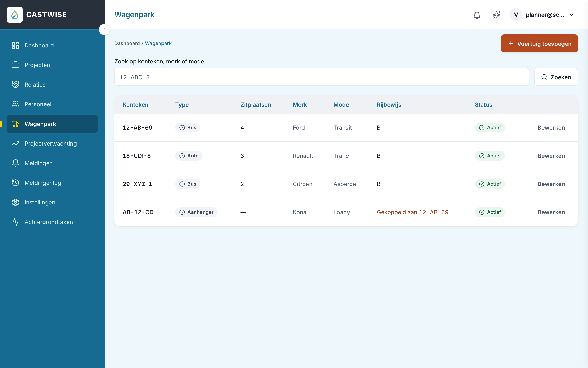Collapse the sidebar with chevron button
Image resolution: width=588 pixels, height=368 pixels.
pos(105,29)
